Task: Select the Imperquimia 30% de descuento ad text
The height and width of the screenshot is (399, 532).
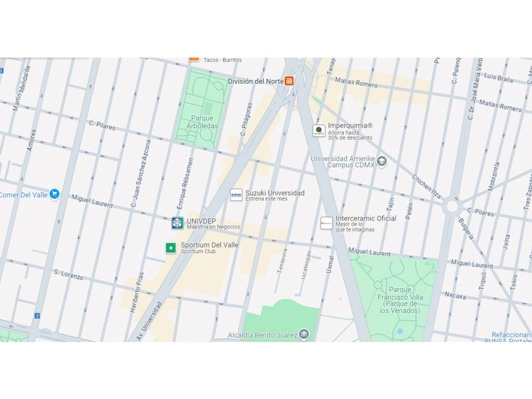Action: 350,135
